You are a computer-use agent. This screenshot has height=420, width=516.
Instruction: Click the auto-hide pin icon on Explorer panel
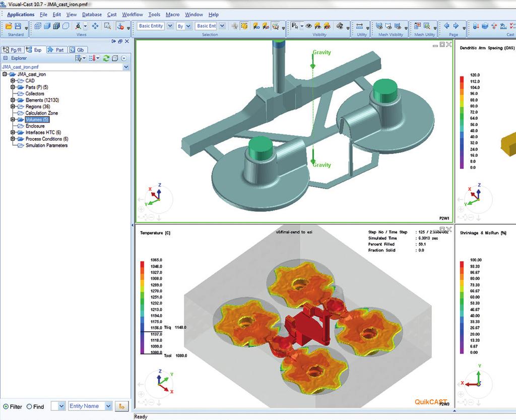click(113, 41)
